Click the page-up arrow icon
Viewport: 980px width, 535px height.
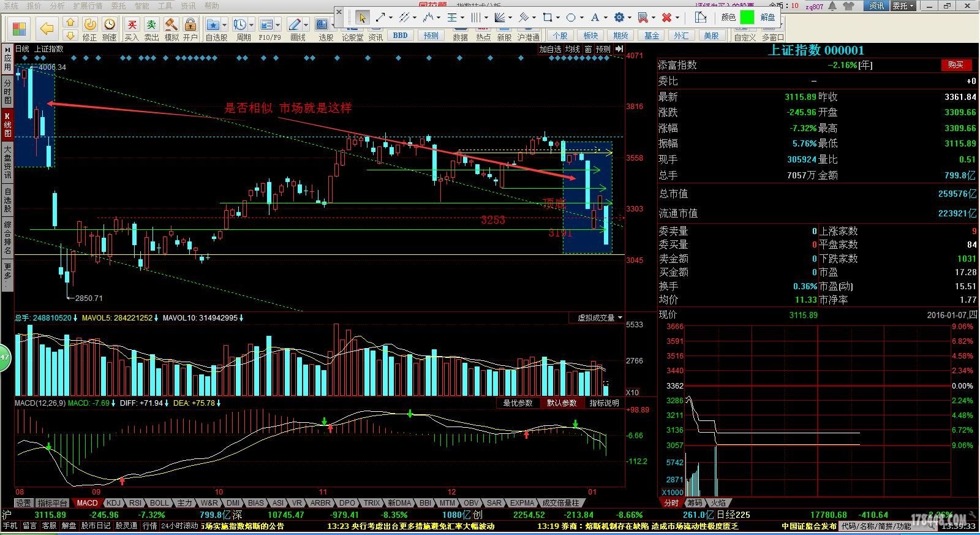coord(70,21)
